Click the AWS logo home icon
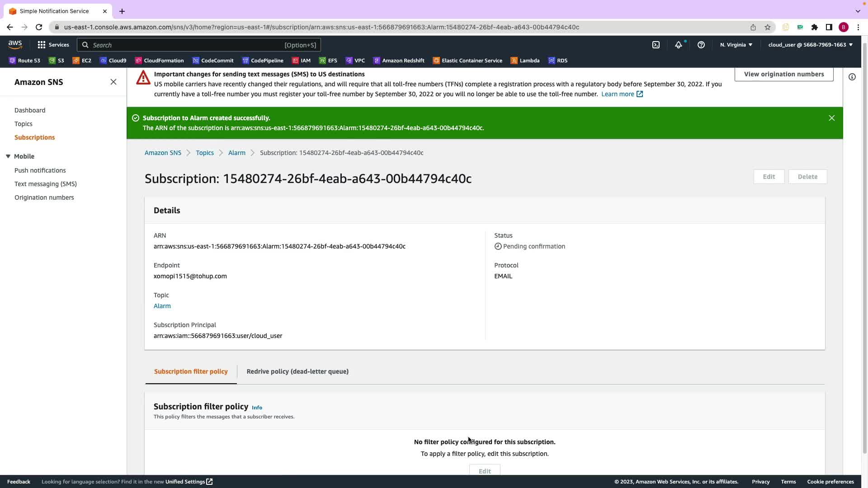Screen dimensions: 868x488 tap(15, 45)
